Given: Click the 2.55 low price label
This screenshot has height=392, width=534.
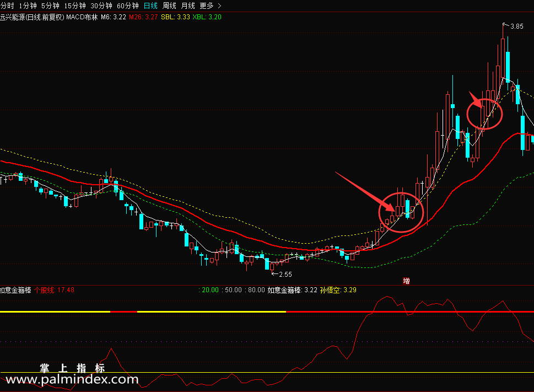Looking at the screenshot, I should [285, 274].
